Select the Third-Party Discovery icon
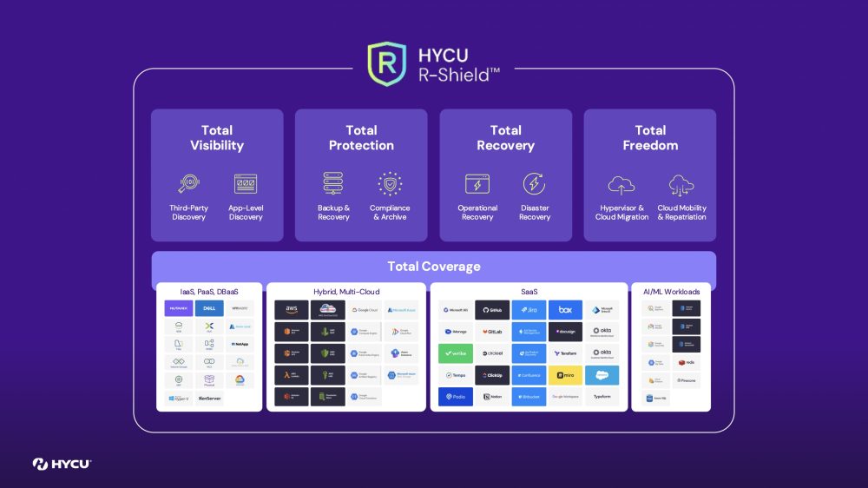Screen dimensions: 868x488 (188, 184)
